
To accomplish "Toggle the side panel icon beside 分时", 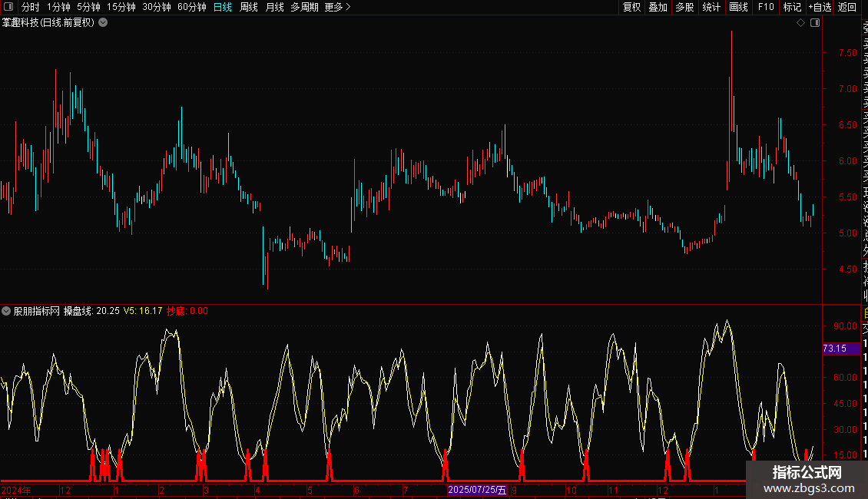I will (8, 7).
